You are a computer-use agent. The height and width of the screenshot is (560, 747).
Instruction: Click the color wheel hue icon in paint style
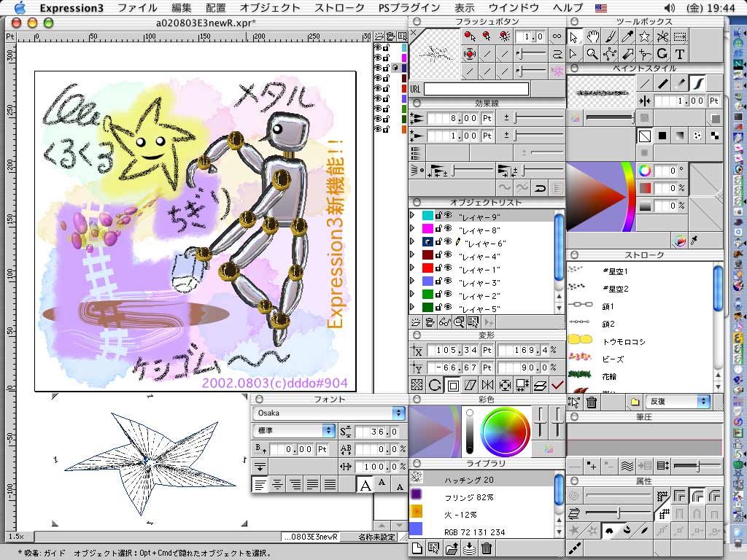coord(645,171)
